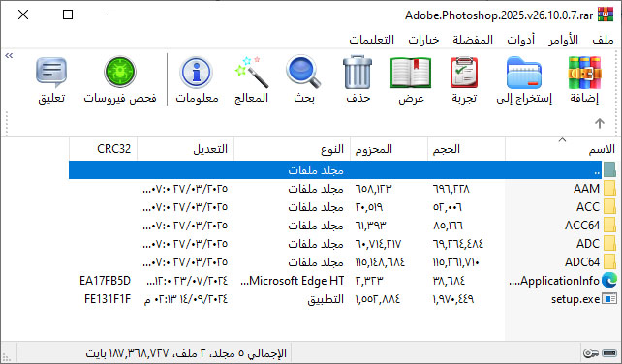Select the ACC64 folder name
The width and height of the screenshot is (622, 364).
click(582, 226)
